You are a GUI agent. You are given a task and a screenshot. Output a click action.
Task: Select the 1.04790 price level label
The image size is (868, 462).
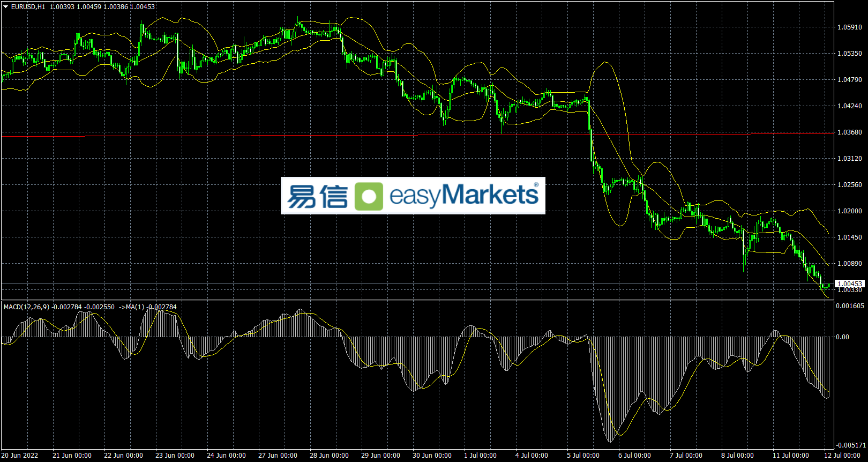coord(850,80)
